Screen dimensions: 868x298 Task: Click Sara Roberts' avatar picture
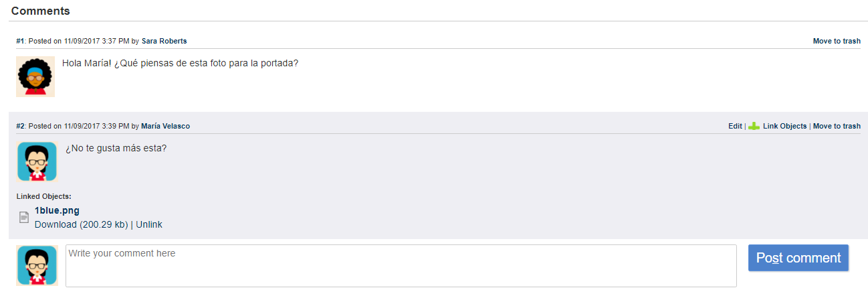[35, 76]
